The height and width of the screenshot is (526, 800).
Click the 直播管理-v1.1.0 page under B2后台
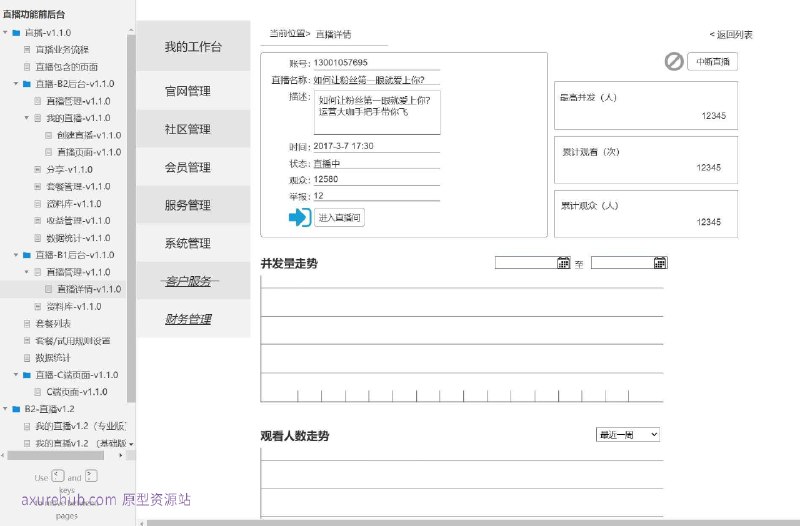[x=78, y=101]
